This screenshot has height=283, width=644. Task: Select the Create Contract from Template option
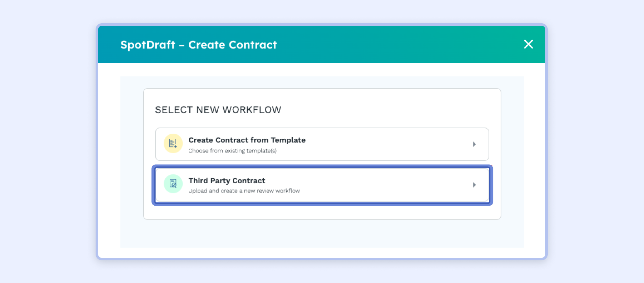pos(322,144)
